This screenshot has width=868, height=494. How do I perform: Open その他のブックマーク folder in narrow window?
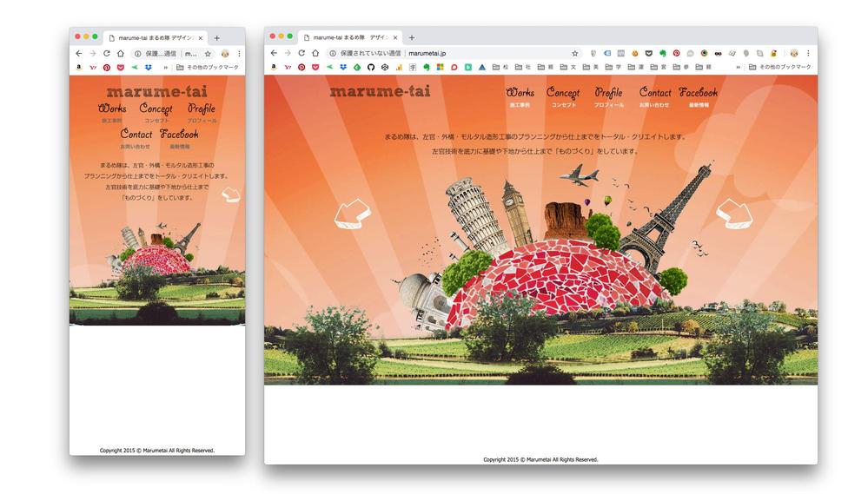208,68
